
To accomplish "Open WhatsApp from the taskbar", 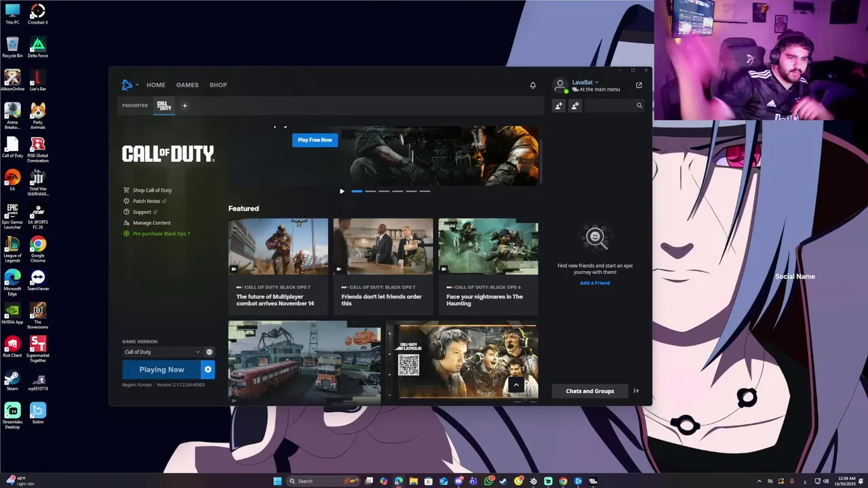I will point(488,481).
